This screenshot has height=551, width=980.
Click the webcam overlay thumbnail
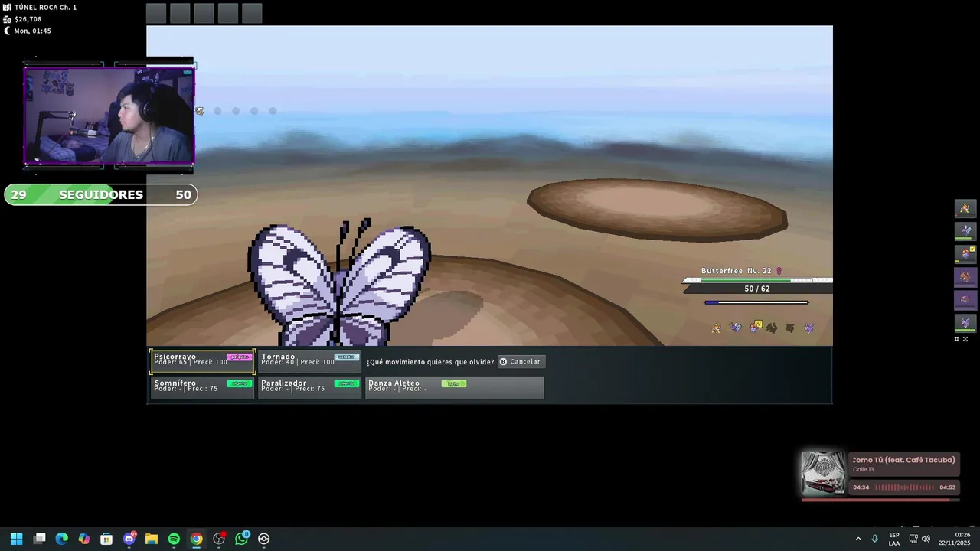pyautogui.click(x=109, y=116)
